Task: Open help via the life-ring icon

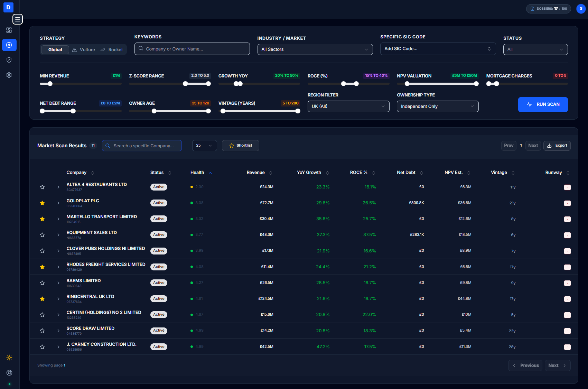Action: (9, 373)
